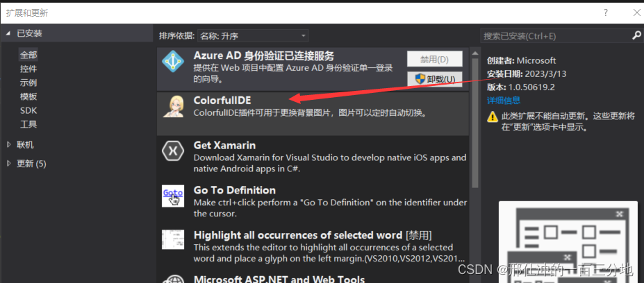The height and width of the screenshot is (283, 644).
Task: Select the SDK category
Action: point(28,110)
